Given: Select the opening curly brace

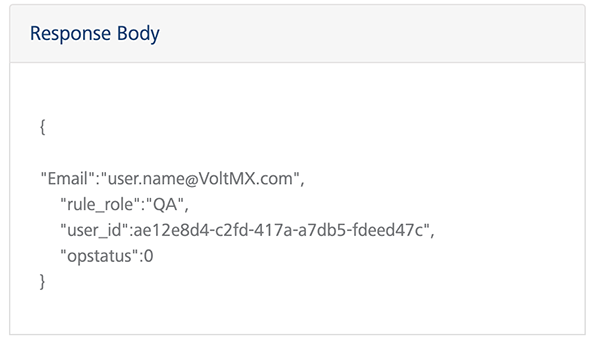Looking at the screenshot, I should (x=42, y=127).
